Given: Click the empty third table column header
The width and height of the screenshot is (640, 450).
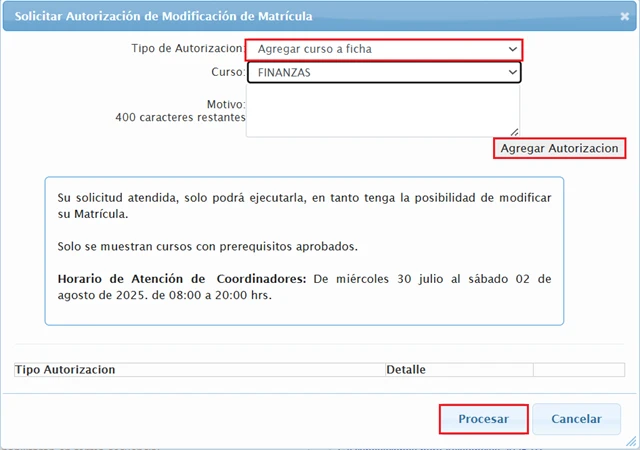Looking at the screenshot, I should tap(578, 370).
